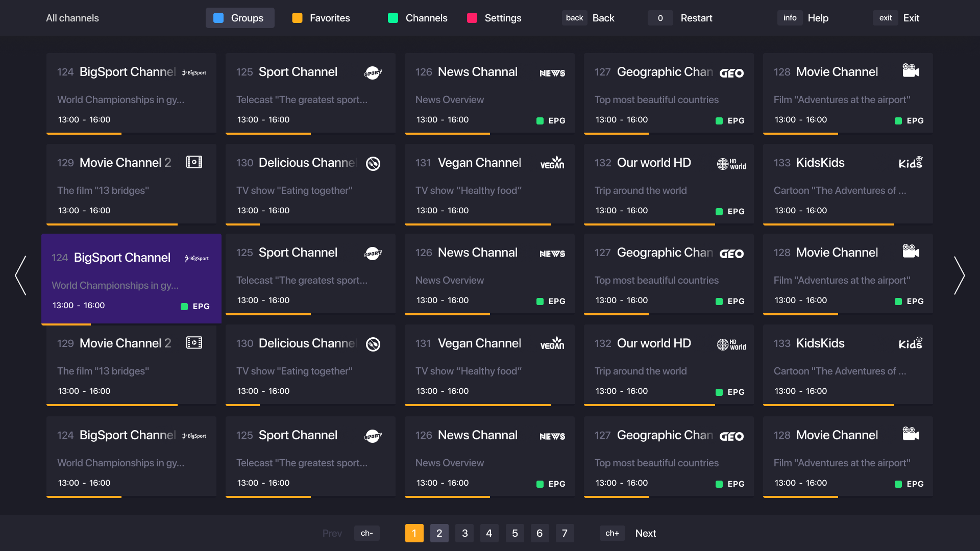Screen dimensions: 980x551
Task: Open the KidsKids channel in second row
Action: (847, 184)
